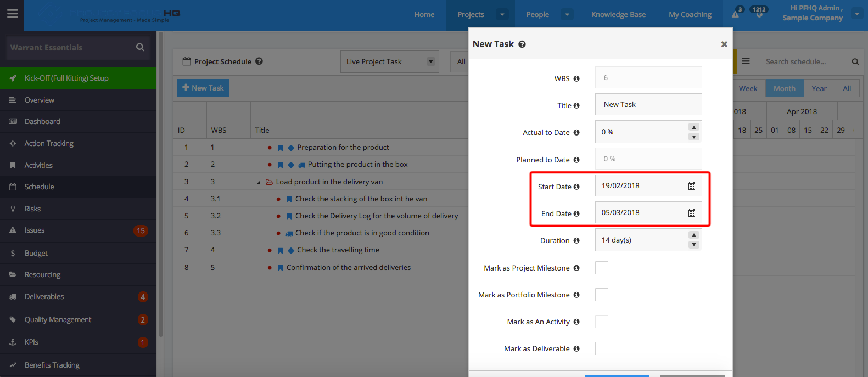Viewport: 868px width, 377px height.
Task: Click the Duration info icon
Action: [576, 240]
